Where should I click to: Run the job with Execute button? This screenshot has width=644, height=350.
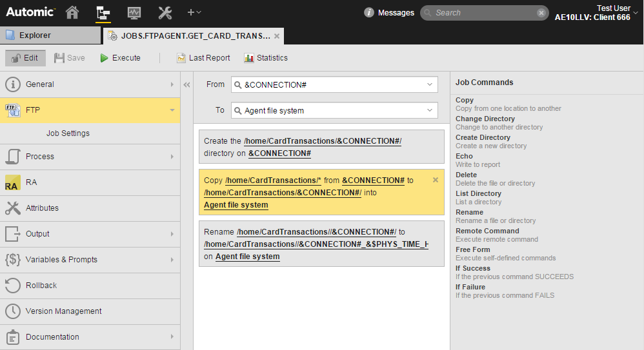[120, 58]
